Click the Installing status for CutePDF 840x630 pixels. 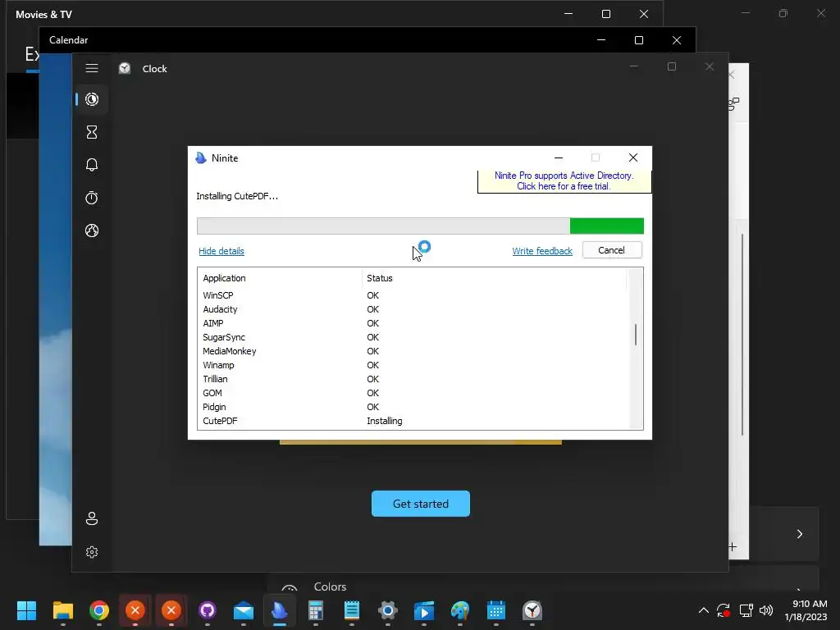(x=385, y=421)
